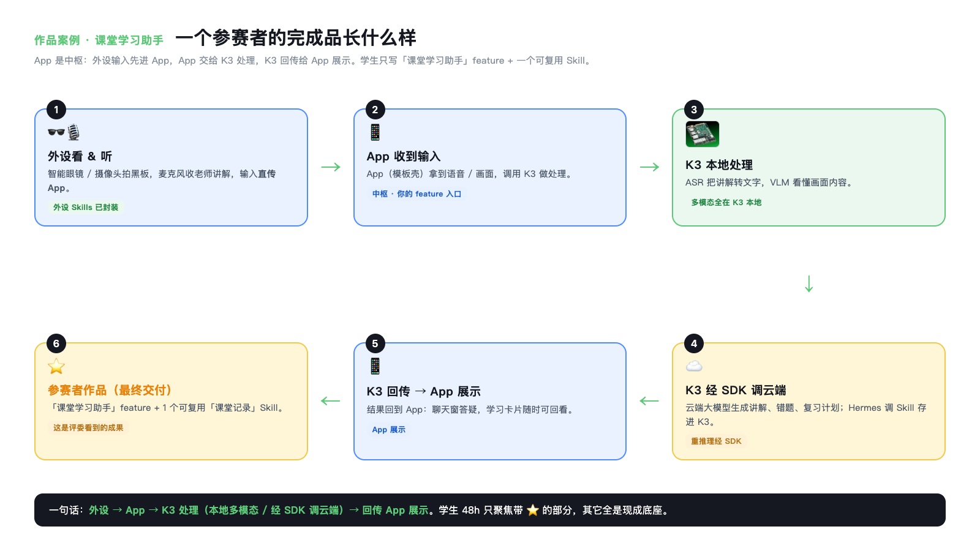This screenshot has width=980, height=551.
Task: Click the 这是评委看到的成果 tag
Action: coord(88,428)
